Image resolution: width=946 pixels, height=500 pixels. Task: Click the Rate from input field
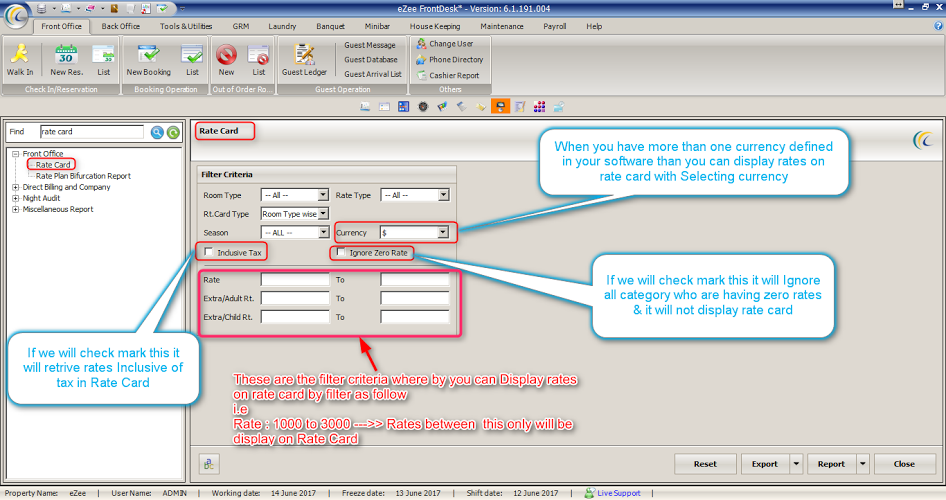point(295,279)
